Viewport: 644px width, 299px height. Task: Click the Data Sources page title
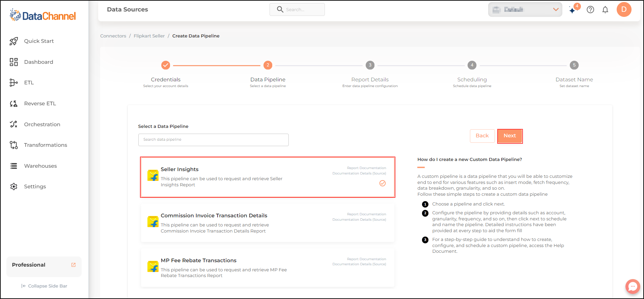pos(128,9)
